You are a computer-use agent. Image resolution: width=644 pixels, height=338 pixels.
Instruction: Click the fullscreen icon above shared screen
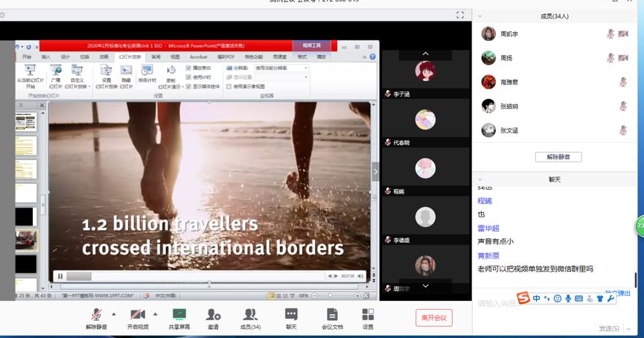click(460, 15)
